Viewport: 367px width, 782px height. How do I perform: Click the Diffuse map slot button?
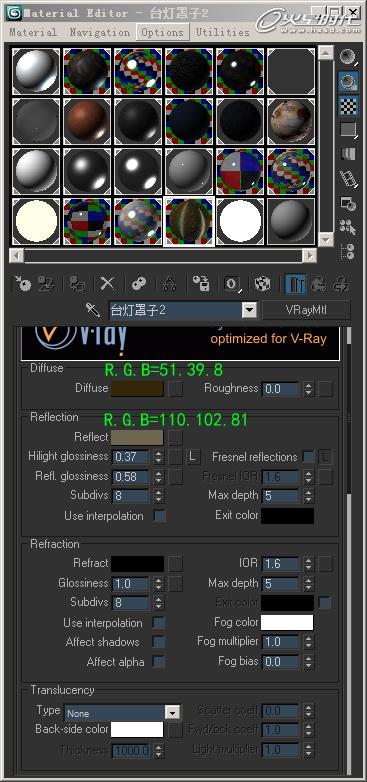tap(175, 389)
